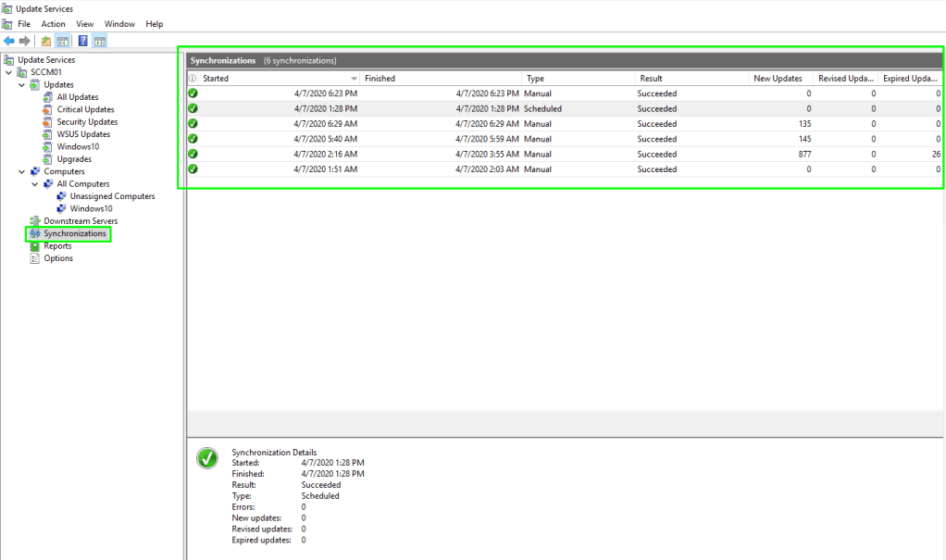Click the Forward arrow toolbar icon

(x=25, y=41)
